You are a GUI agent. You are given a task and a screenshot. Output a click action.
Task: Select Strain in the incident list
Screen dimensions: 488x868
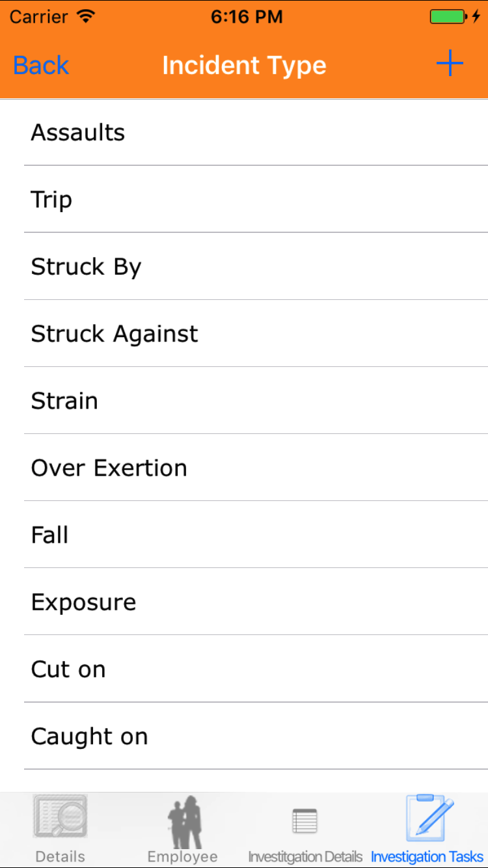pyautogui.click(x=256, y=401)
